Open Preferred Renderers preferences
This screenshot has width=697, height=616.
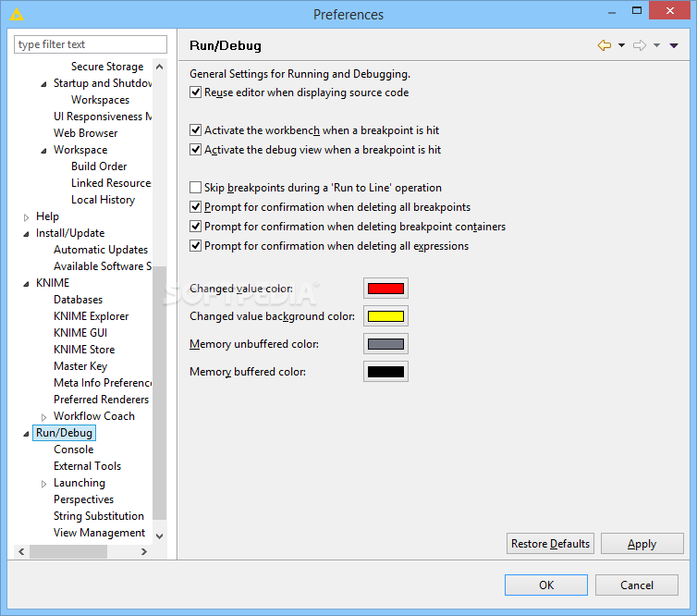(101, 400)
